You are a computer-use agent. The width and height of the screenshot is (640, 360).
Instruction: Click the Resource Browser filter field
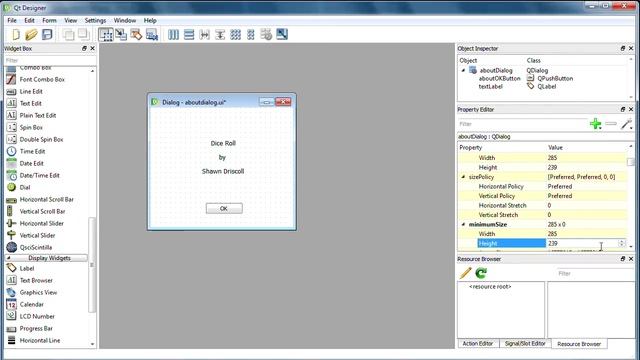click(x=595, y=273)
